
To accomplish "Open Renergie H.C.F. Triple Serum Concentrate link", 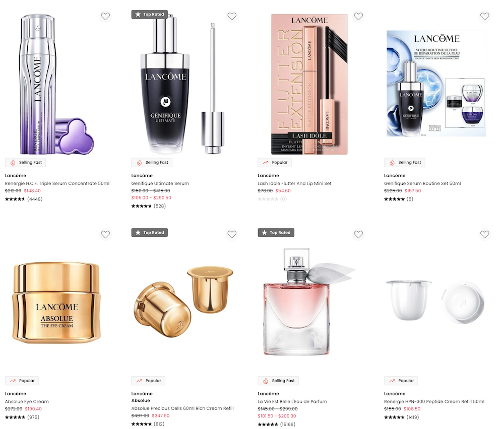I will click(x=57, y=183).
